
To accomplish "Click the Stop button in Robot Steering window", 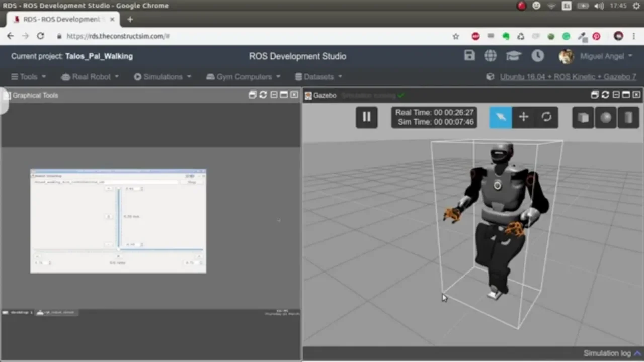I will pyautogui.click(x=192, y=182).
